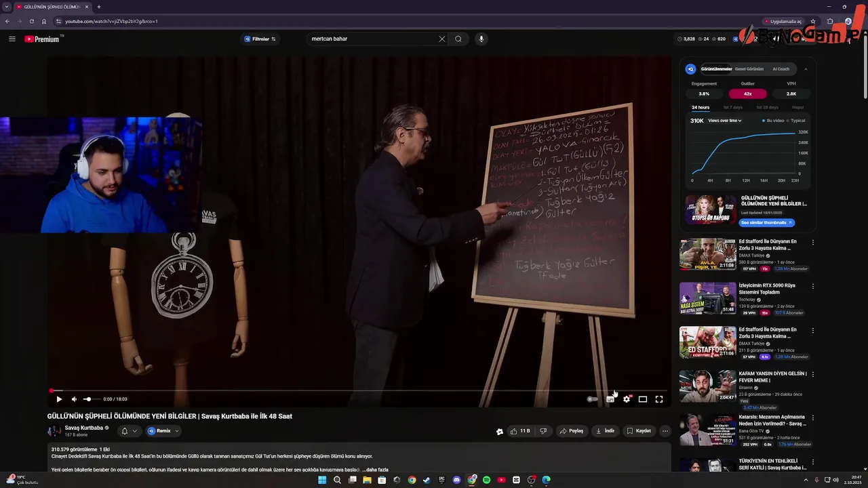868x488 pixels.
Task: Open the tab search dropdown arrow
Action: pos(7,7)
